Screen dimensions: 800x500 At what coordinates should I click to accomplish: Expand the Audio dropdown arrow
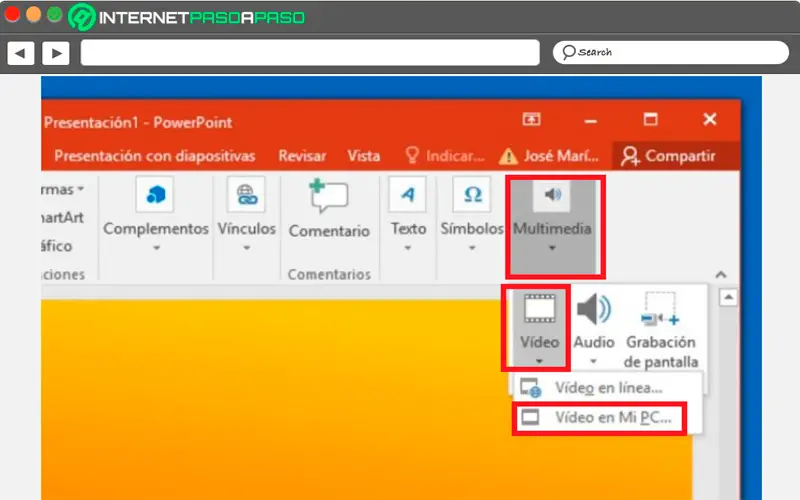[x=593, y=361]
